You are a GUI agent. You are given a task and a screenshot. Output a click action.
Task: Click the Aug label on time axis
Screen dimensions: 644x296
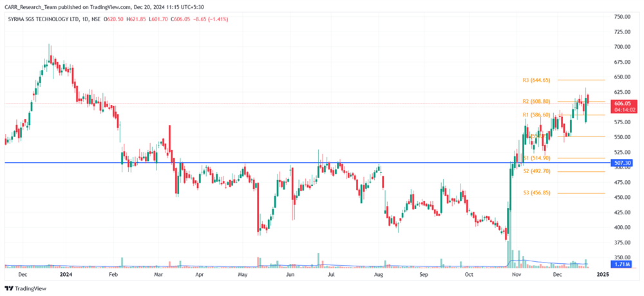pos(379,274)
